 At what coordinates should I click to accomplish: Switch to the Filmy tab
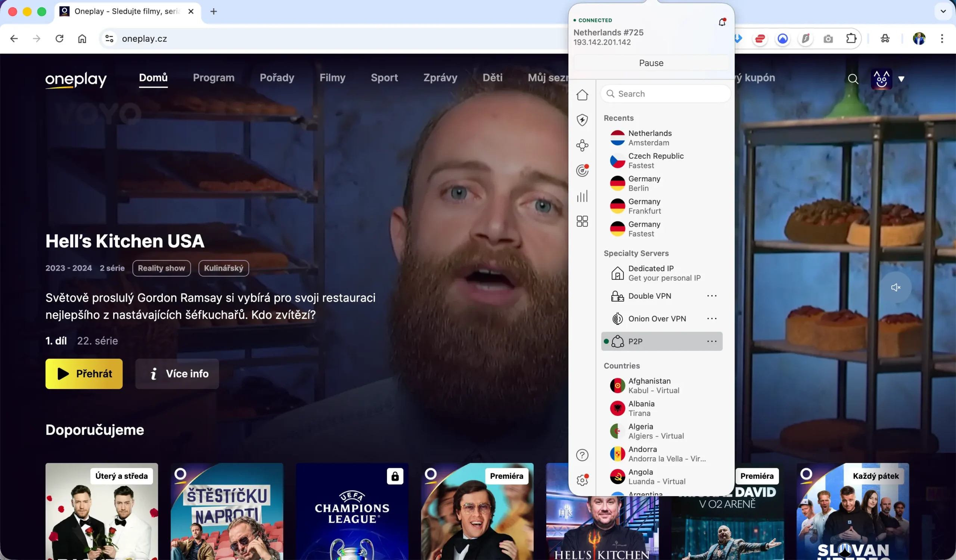pos(332,78)
